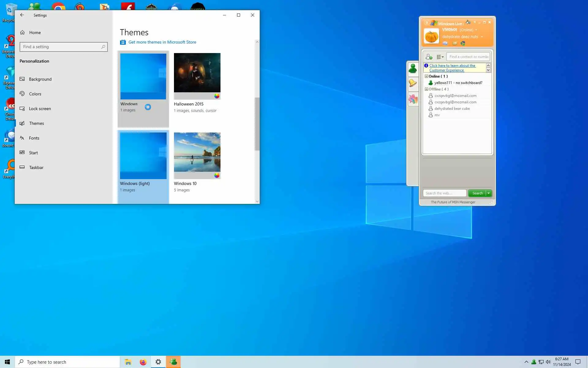
Task: Open the MSN butterfly tab on sidebar
Action: tap(413, 99)
